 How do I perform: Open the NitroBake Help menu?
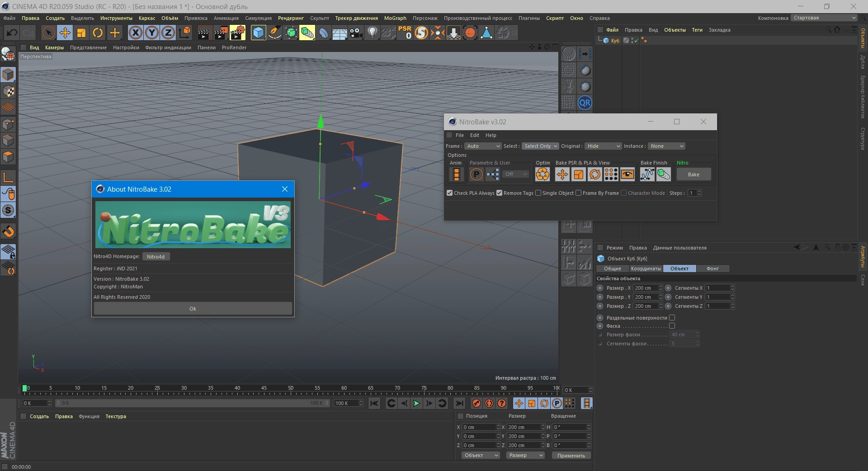(491, 135)
